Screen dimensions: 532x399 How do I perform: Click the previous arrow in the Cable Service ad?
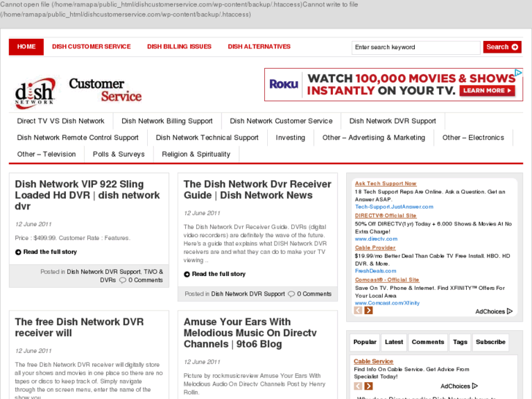pos(358,386)
